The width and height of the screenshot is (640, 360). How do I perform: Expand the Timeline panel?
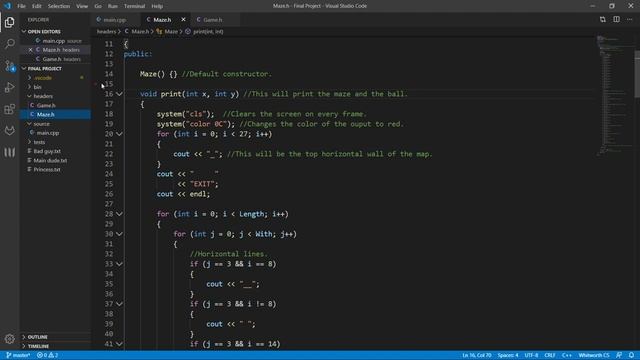38,346
